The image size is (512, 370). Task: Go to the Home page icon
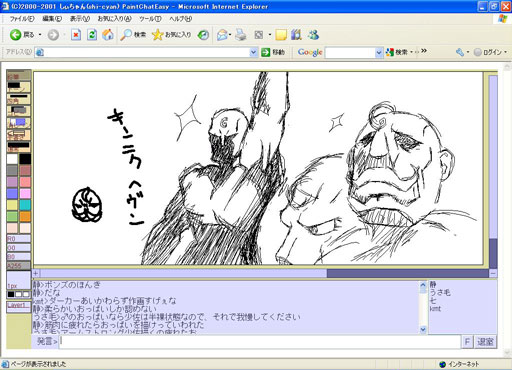(x=108, y=35)
